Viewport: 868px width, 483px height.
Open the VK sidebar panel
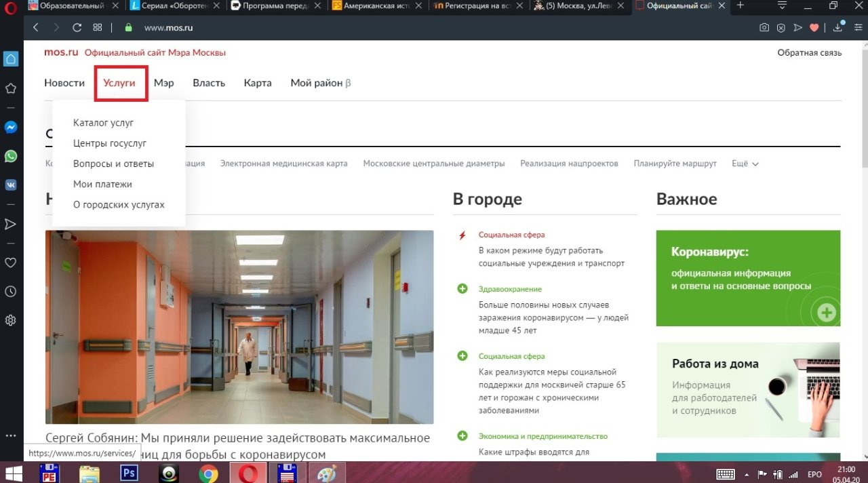pyautogui.click(x=11, y=185)
